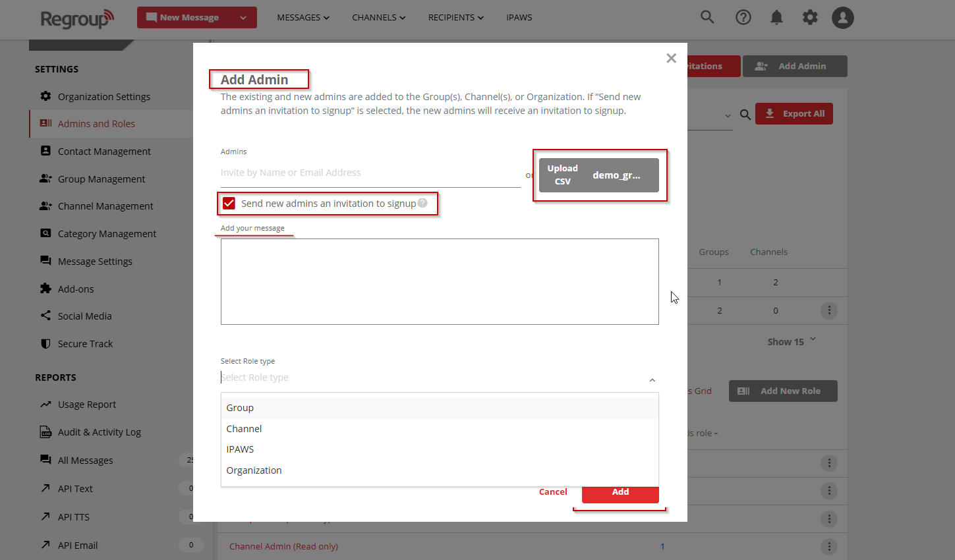Choose Organization from role type list

(440, 470)
